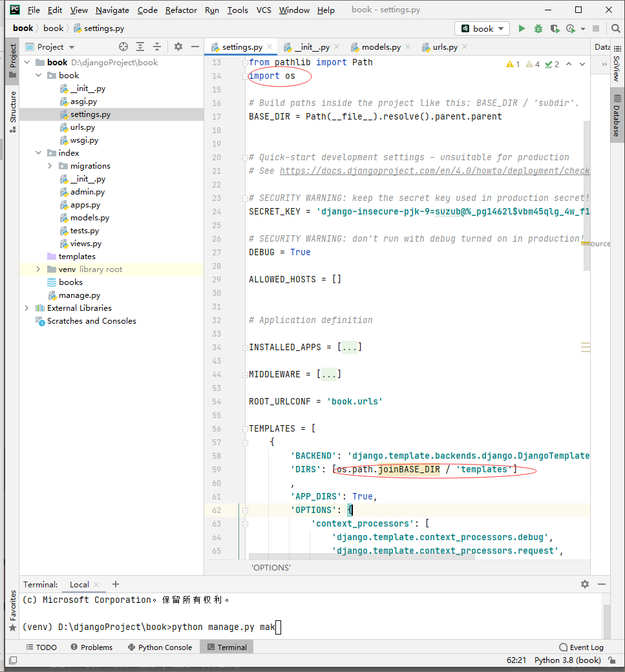The height and width of the screenshot is (672, 625).
Task: Toggle the Project tool window sidebar button
Action: pyautogui.click(x=13, y=61)
